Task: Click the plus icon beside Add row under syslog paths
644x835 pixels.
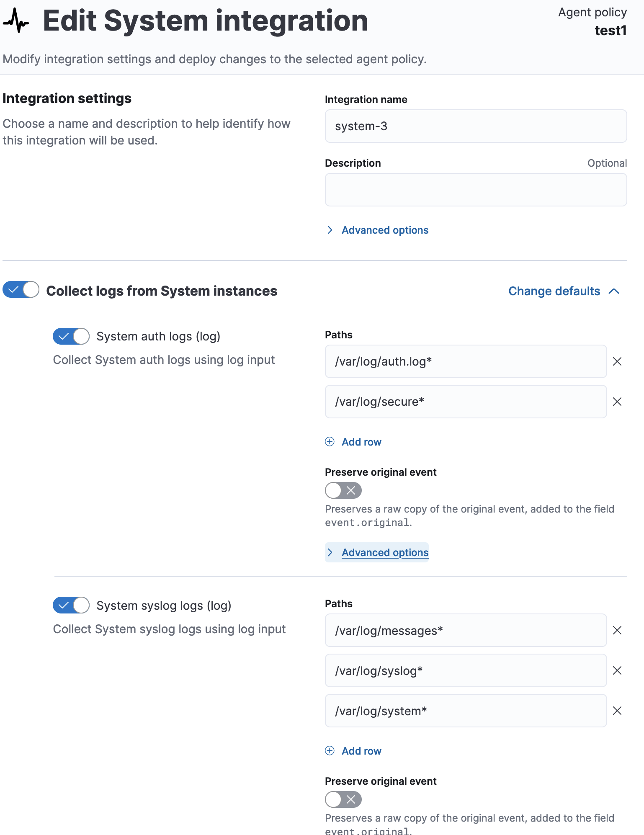Action: point(330,750)
